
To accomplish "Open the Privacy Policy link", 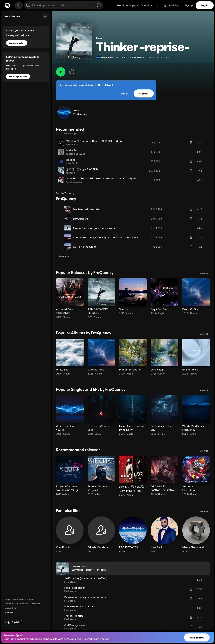I will (12, 604).
